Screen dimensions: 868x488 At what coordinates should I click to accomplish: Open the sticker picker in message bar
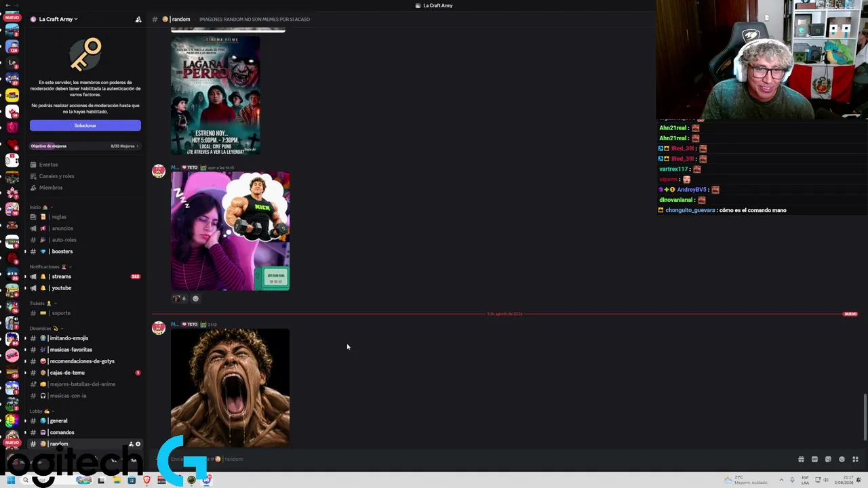coord(828,460)
